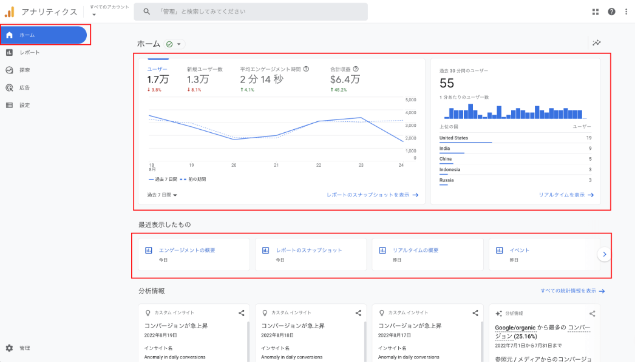
Task: Click the 最近表示したもの section heading
Action: pos(165,224)
